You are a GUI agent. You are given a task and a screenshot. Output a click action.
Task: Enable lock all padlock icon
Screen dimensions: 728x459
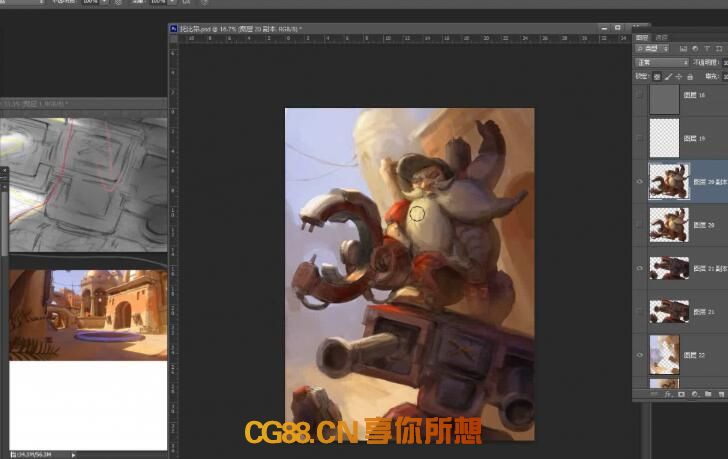(x=690, y=77)
